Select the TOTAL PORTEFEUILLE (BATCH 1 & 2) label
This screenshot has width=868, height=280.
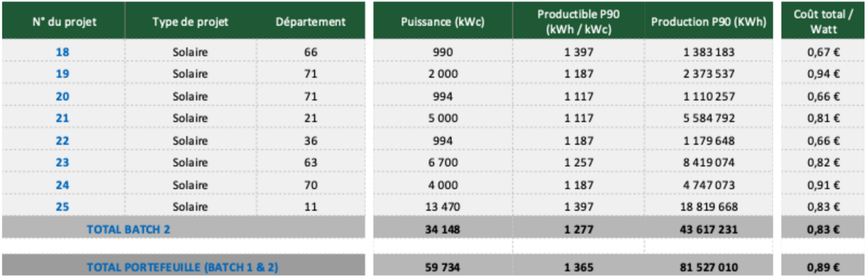click(x=182, y=267)
